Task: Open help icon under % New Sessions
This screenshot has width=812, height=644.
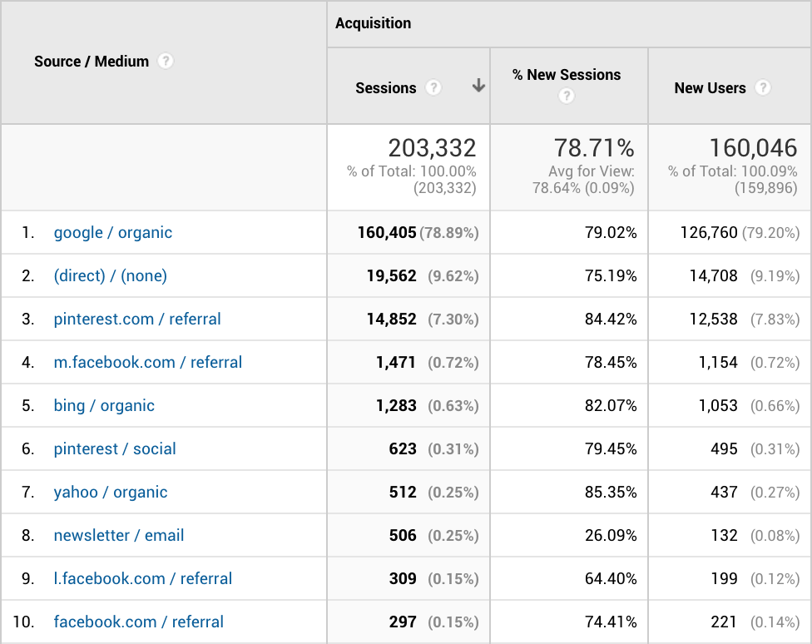Action: click(567, 96)
